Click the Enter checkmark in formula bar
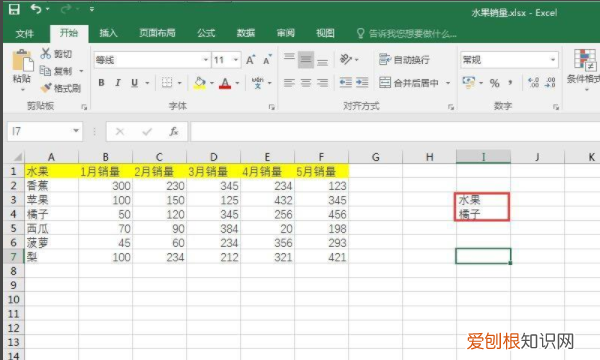Screen dimensions: 600x360 point(147,132)
